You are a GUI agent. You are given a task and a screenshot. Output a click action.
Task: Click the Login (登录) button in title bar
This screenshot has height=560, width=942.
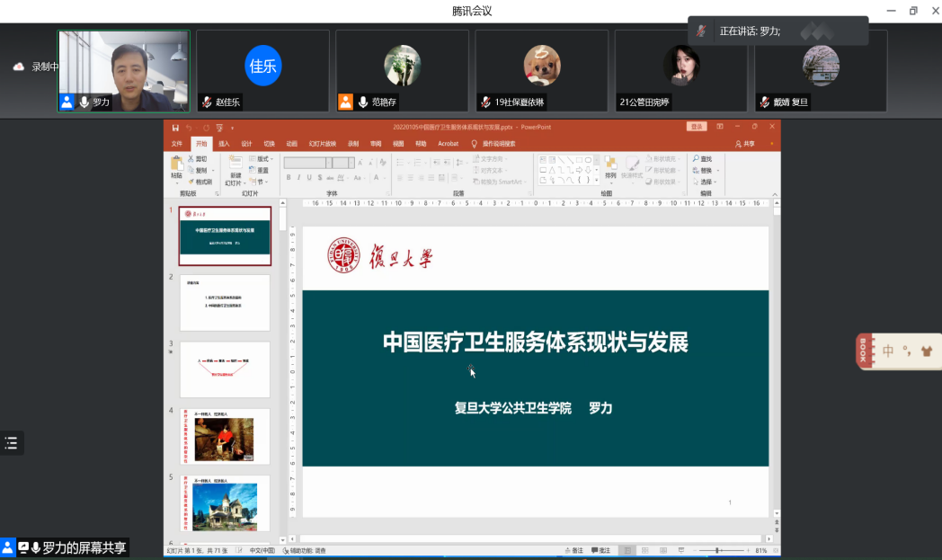pyautogui.click(x=696, y=127)
